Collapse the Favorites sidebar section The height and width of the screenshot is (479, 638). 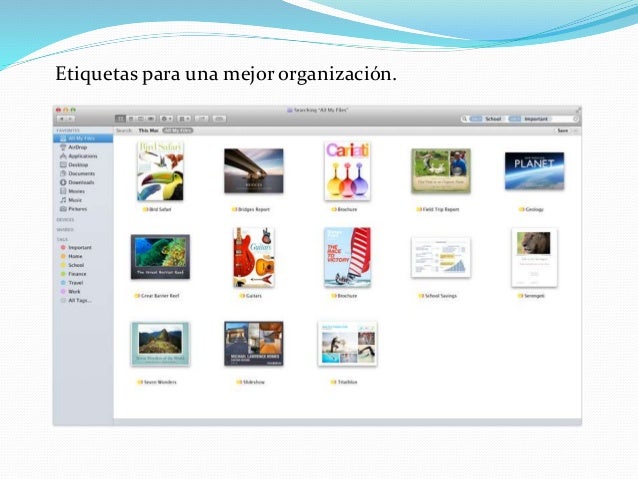click(x=68, y=130)
